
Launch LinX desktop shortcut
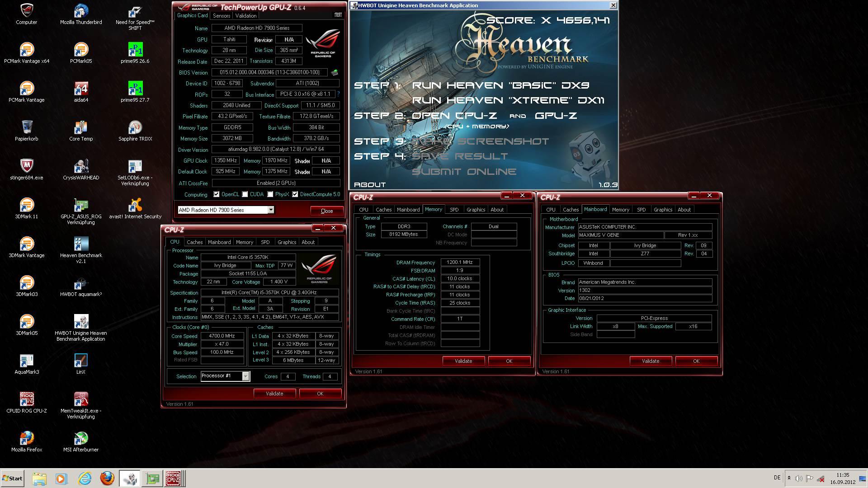(81, 364)
